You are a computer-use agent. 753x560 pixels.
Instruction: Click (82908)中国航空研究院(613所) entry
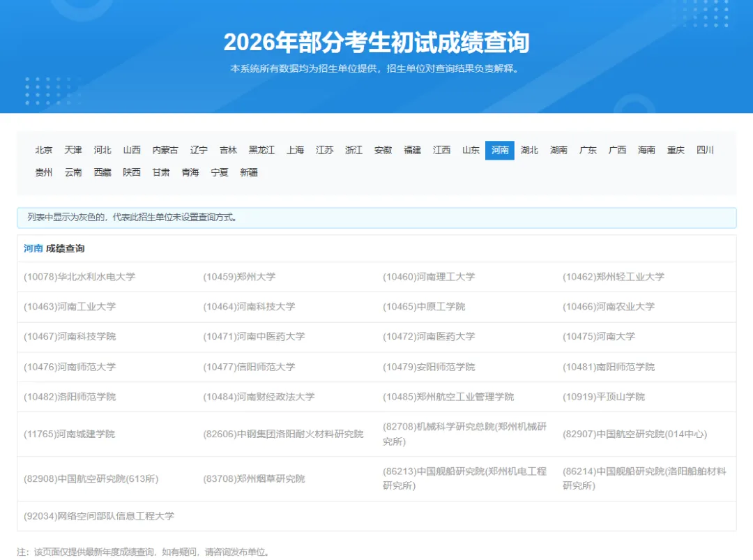coord(91,479)
